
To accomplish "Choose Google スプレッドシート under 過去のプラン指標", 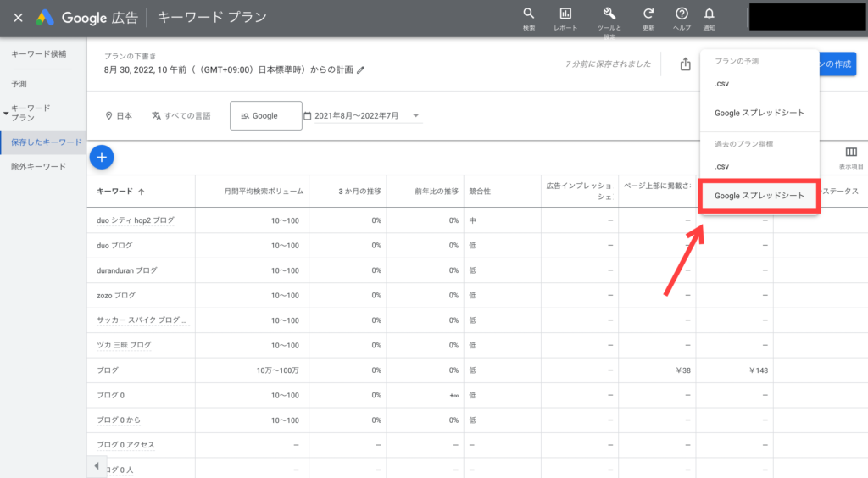I will [x=759, y=196].
